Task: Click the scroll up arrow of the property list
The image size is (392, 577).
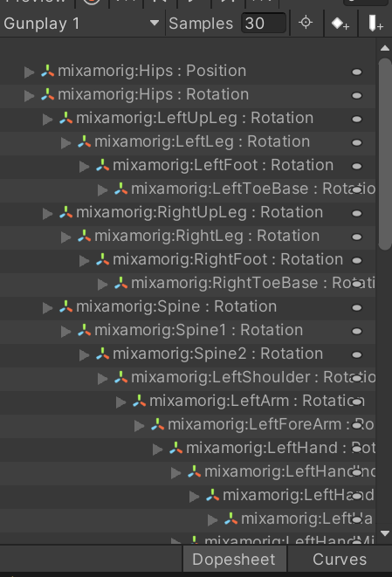Action: click(x=385, y=48)
